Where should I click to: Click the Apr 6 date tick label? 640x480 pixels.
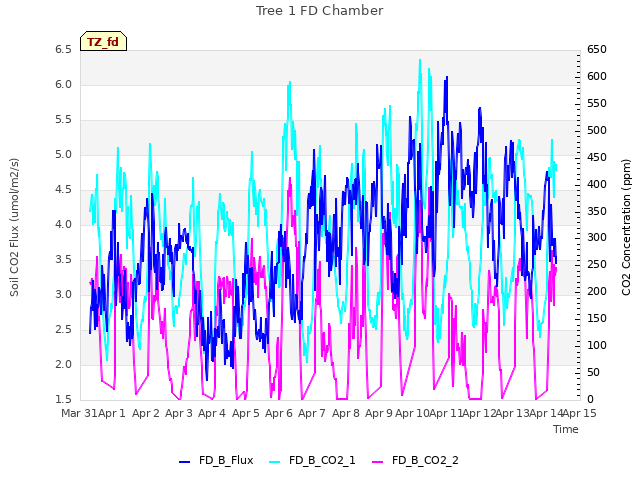click(278, 413)
